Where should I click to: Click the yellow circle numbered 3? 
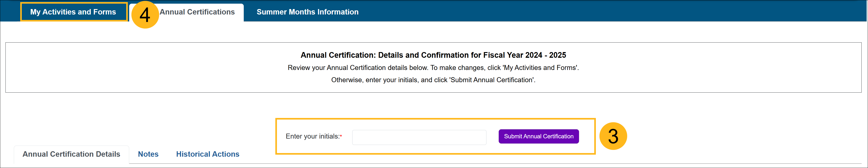point(613,136)
